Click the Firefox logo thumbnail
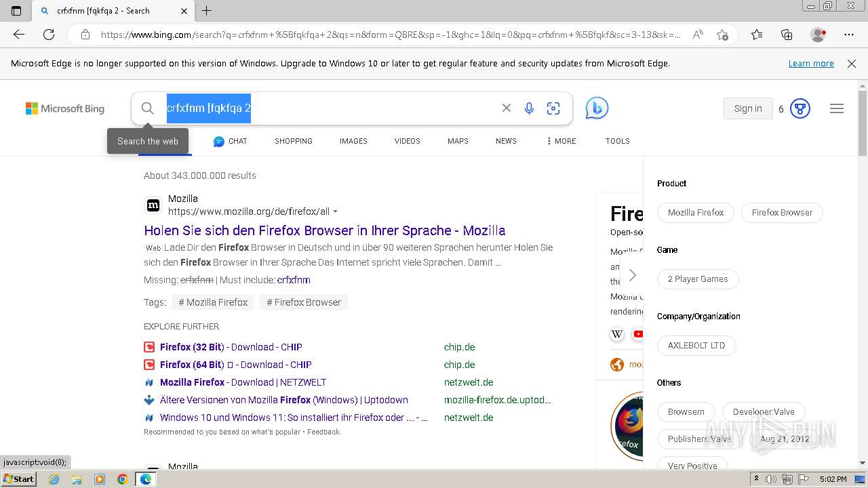The image size is (868, 488). (x=627, y=426)
